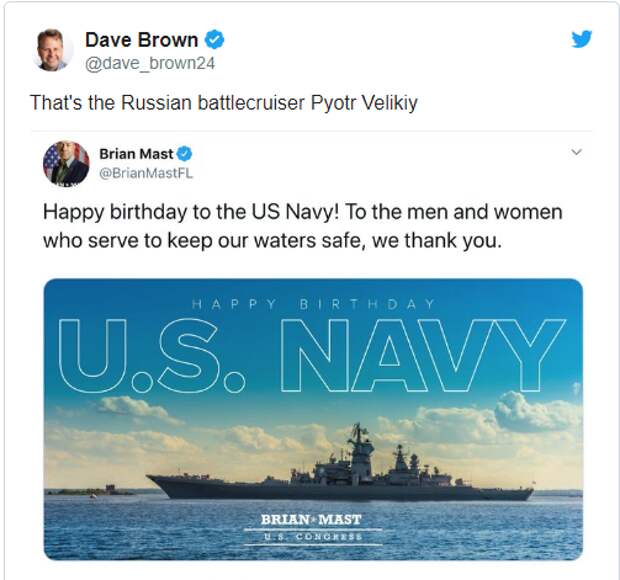Screen dimensions: 620x580
Task: Click the 'U.S. CONGRESS' caption under the logo
Action: point(311,536)
